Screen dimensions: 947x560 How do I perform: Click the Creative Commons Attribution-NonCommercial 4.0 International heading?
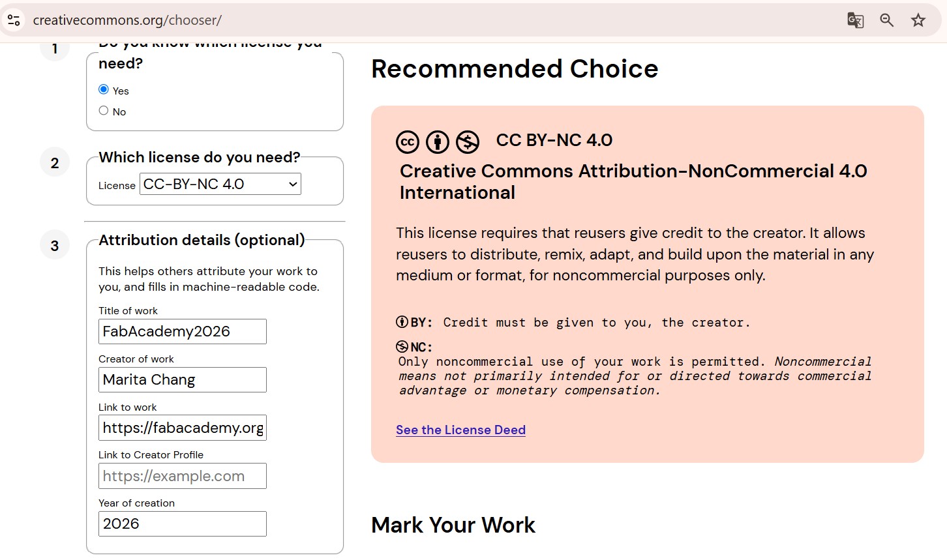[633, 182]
